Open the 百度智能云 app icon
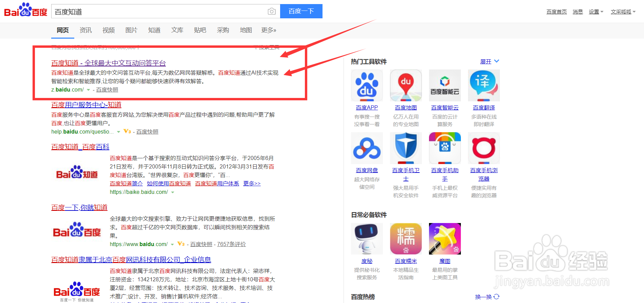644x303 pixels. pyautogui.click(x=445, y=85)
